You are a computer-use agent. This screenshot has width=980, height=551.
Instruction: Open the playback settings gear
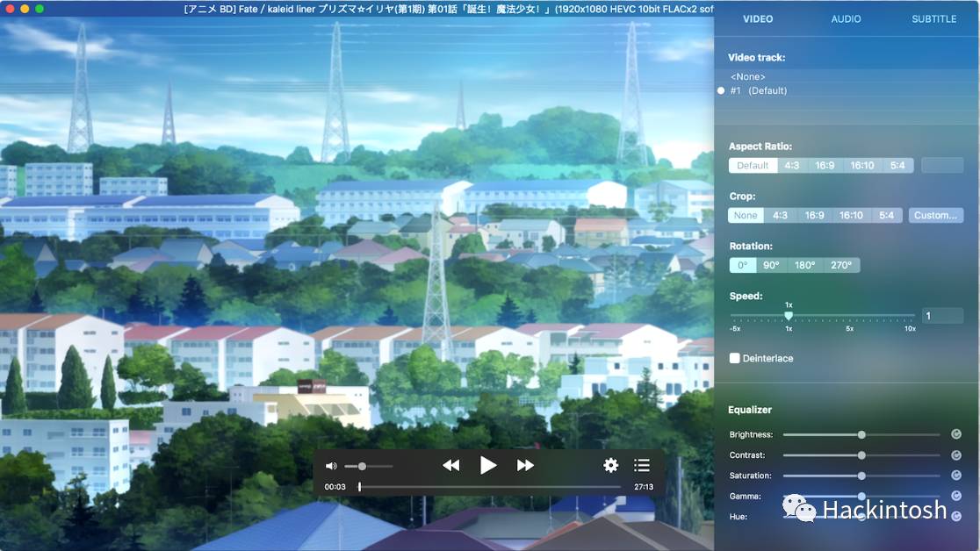(610, 465)
